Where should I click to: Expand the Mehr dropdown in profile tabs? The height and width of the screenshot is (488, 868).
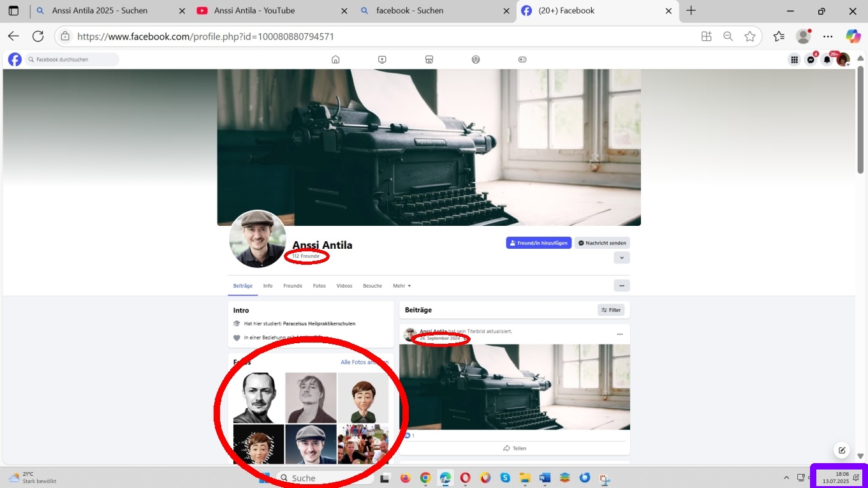pyautogui.click(x=402, y=286)
